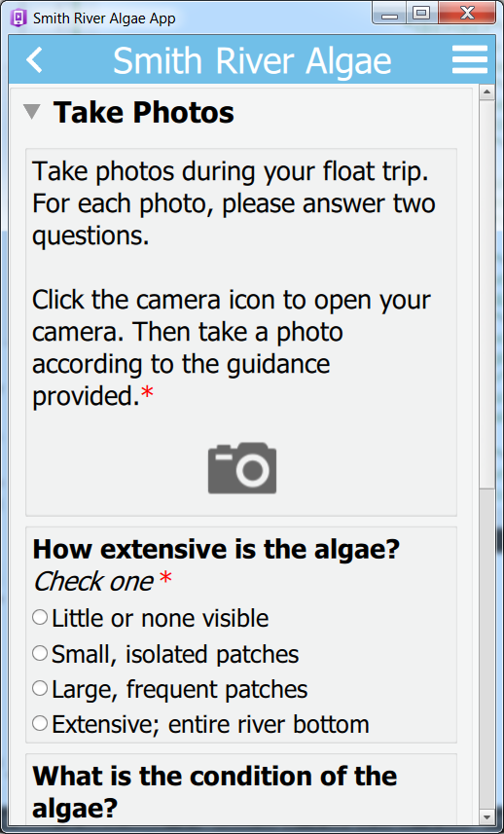The height and width of the screenshot is (834, 504).
Task: Go back using the left chevron
Action: [35, 59]
